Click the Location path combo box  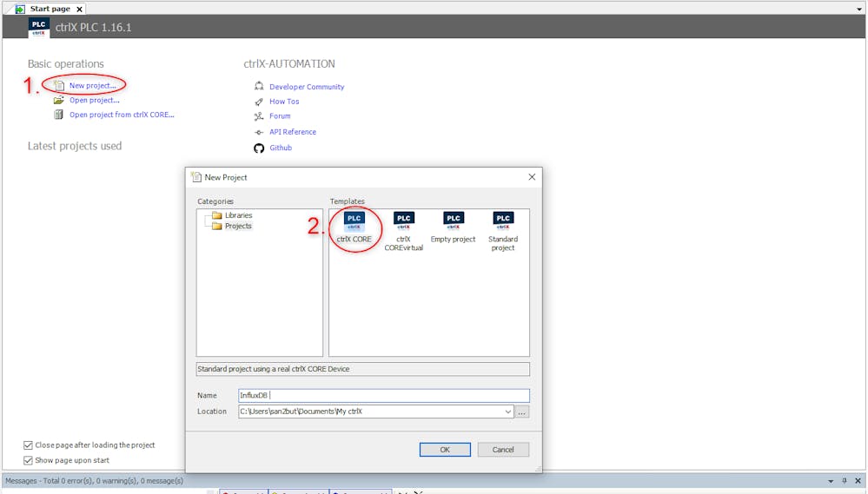pyautogui.click(x=375, y=412)
